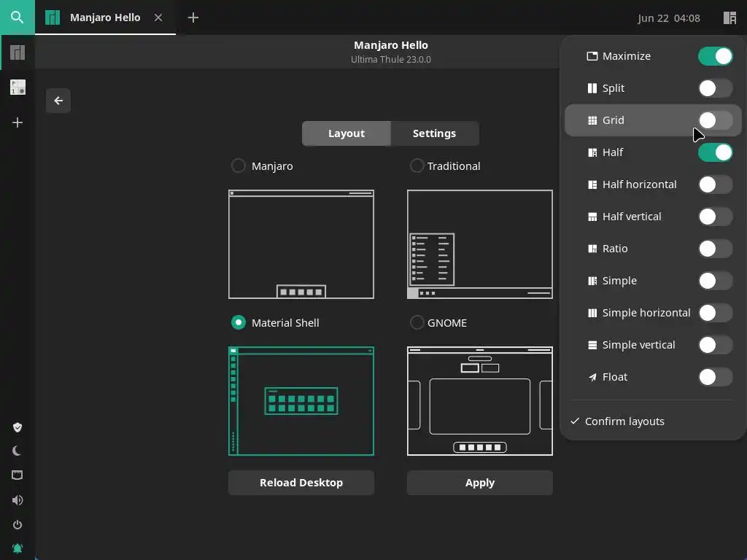Select the Manjaro workspace icon in sidebar

[x=18, y=52]
